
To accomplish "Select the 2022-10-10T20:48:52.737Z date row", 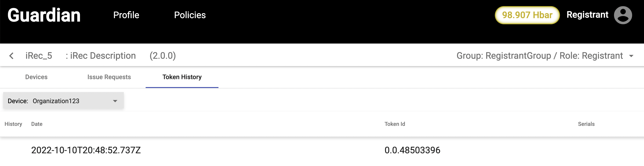I will [86, 150].
